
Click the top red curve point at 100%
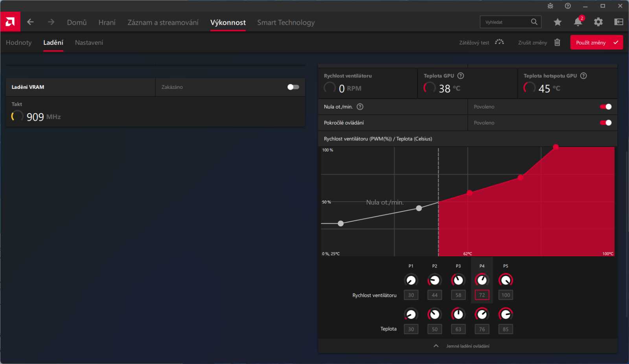pyautogui.click(x=555, y=147)
